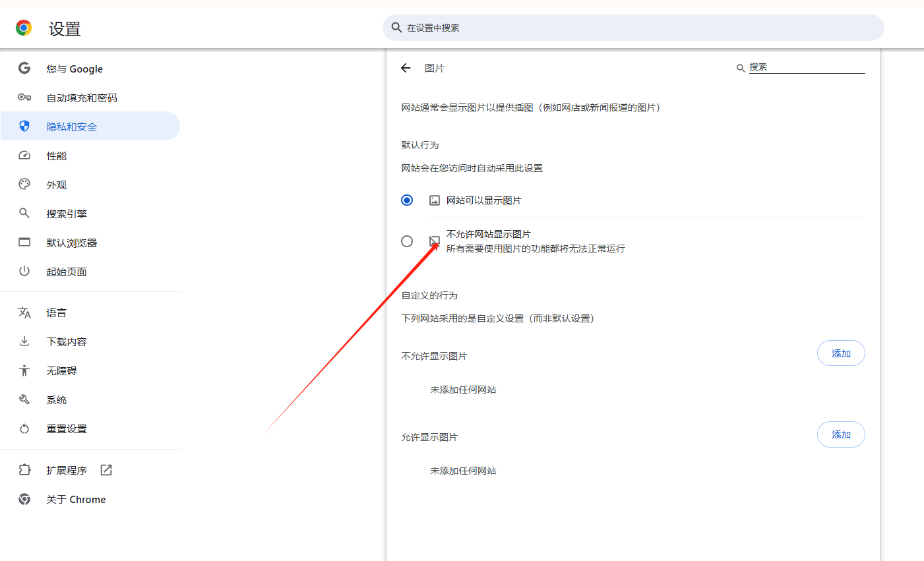The width and height of the screenshot is (924, 561).
Task: Open 关于 Chrome page
Action: coord(90,499)
